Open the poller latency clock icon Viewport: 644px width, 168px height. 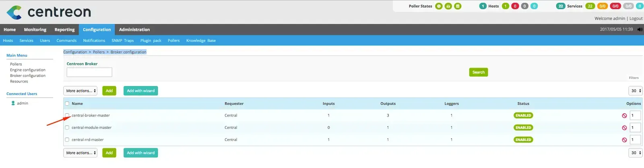pos(439,6)
